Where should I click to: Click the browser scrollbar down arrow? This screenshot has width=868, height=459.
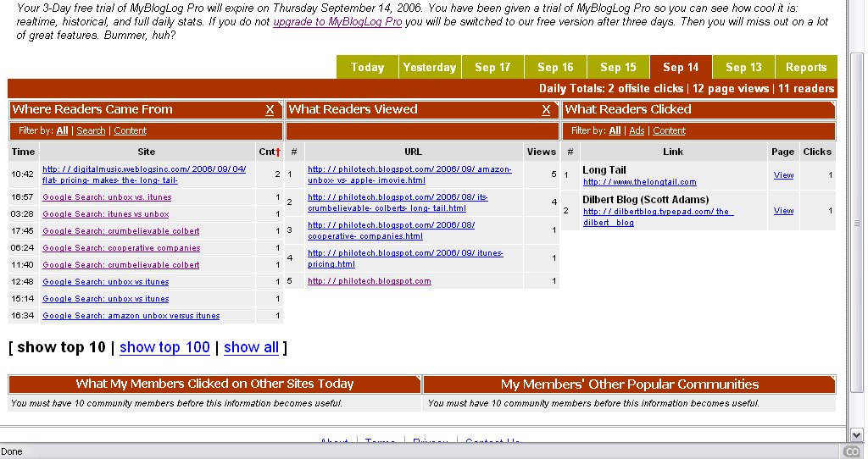(x=857, y=434)
